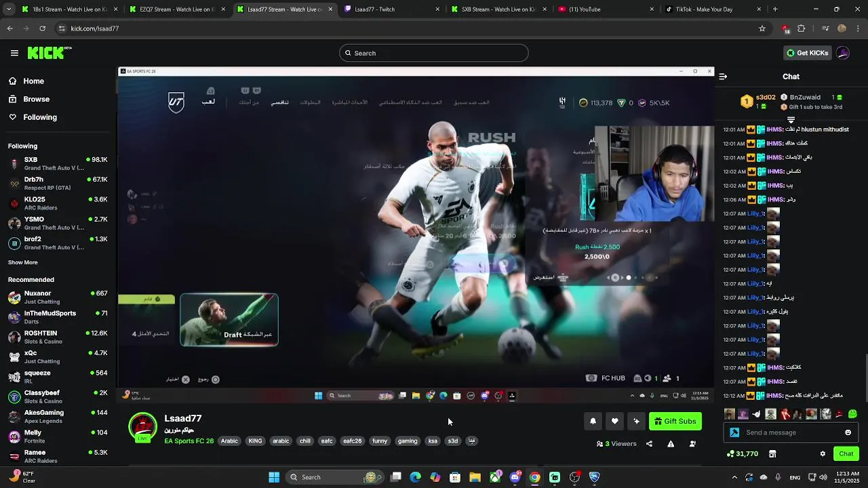Bookmark this page with star icon
Viewport: 868px width, 488px height.
[762, 28]
